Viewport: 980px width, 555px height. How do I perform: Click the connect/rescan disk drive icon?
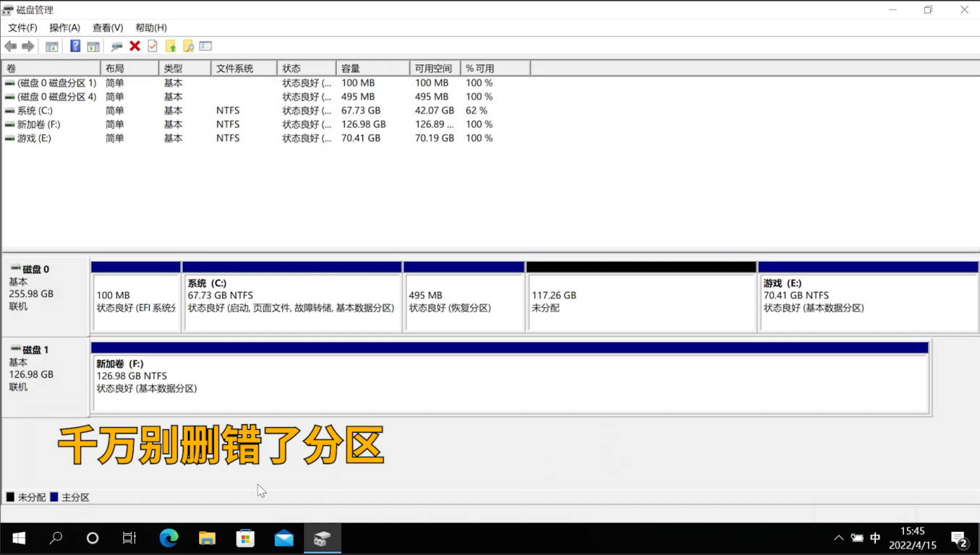[x=116, y=46]
